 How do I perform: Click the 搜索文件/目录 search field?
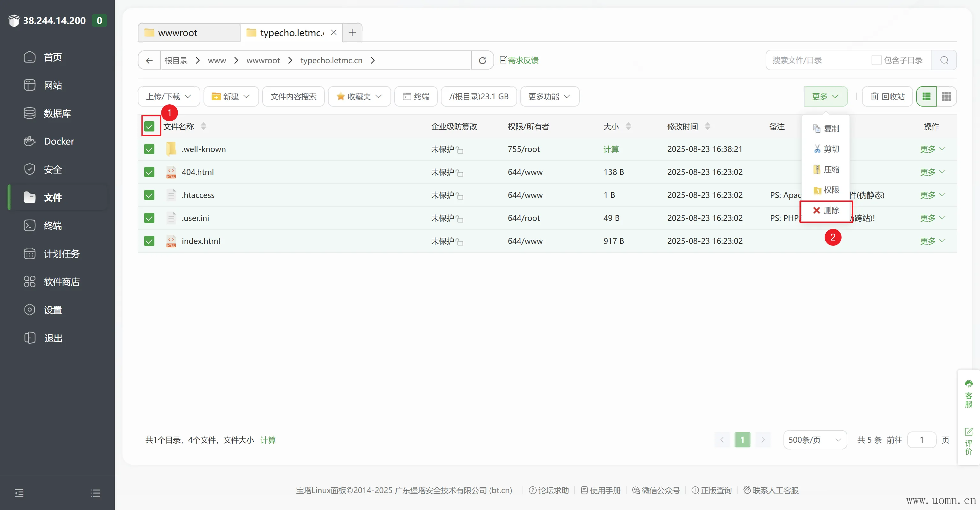point(818,60)
